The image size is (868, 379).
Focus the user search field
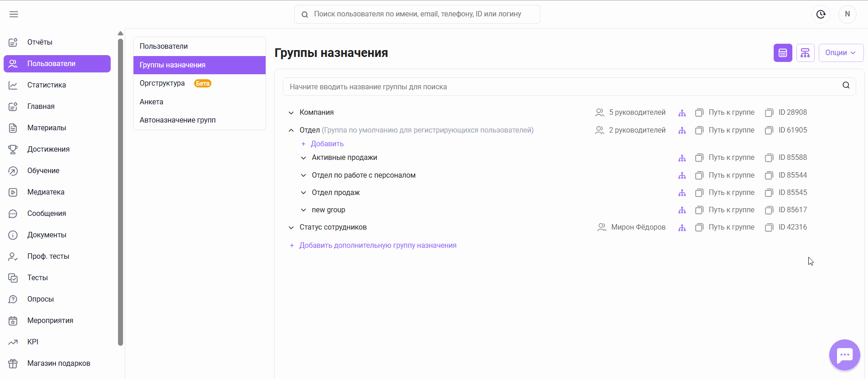coord(417,14)
